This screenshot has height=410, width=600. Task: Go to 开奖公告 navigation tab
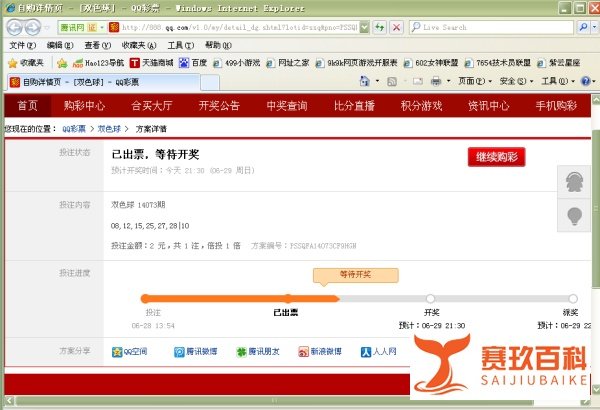coord(219,106)
